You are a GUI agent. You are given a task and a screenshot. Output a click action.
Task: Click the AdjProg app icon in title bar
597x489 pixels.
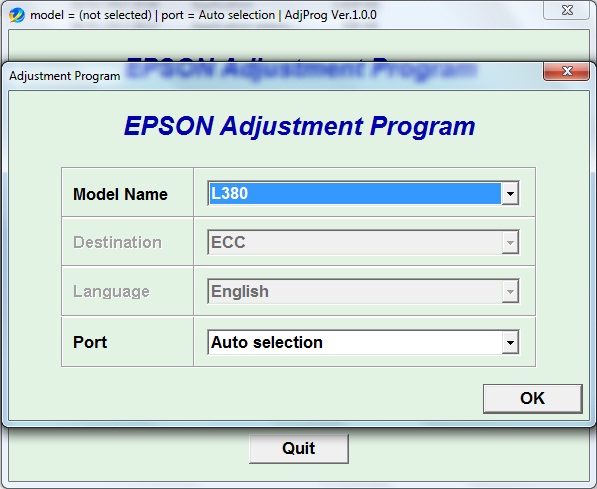(17, 15)
